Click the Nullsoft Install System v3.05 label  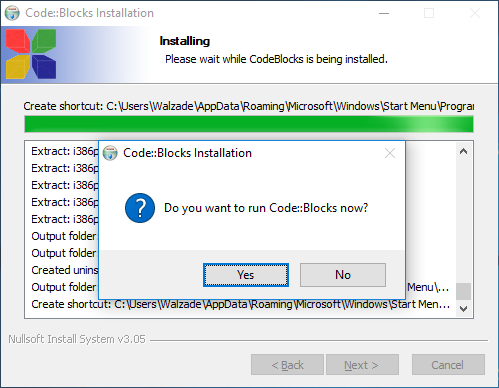coord(77,339)
